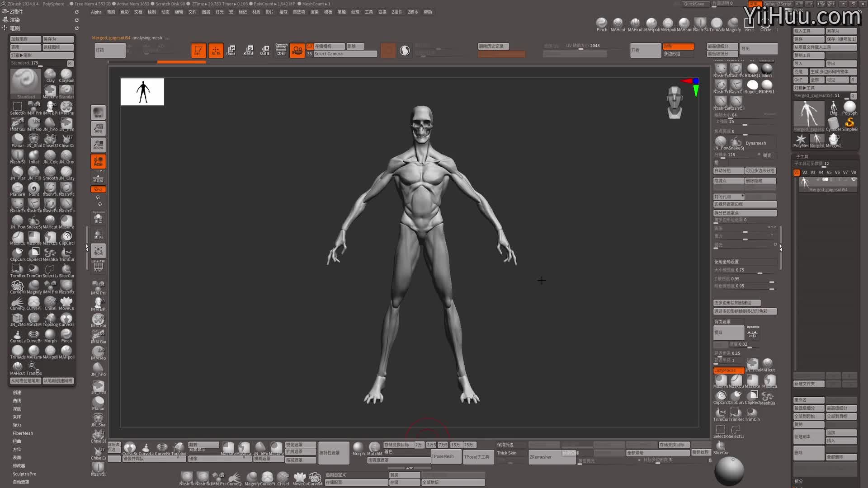868x488 pixels.
Task: Click the camera icon beside Select Camera
Action: click(x=297, y=50)
